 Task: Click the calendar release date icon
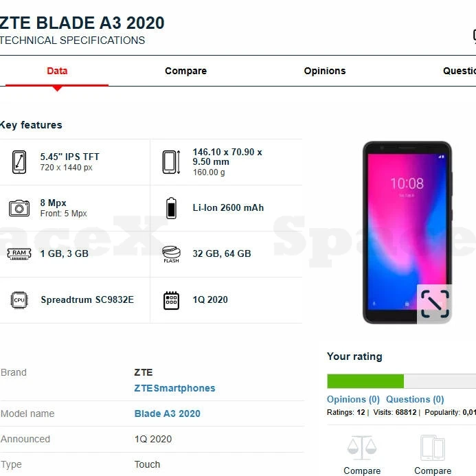pyautogui.click(x=171, y=300)
